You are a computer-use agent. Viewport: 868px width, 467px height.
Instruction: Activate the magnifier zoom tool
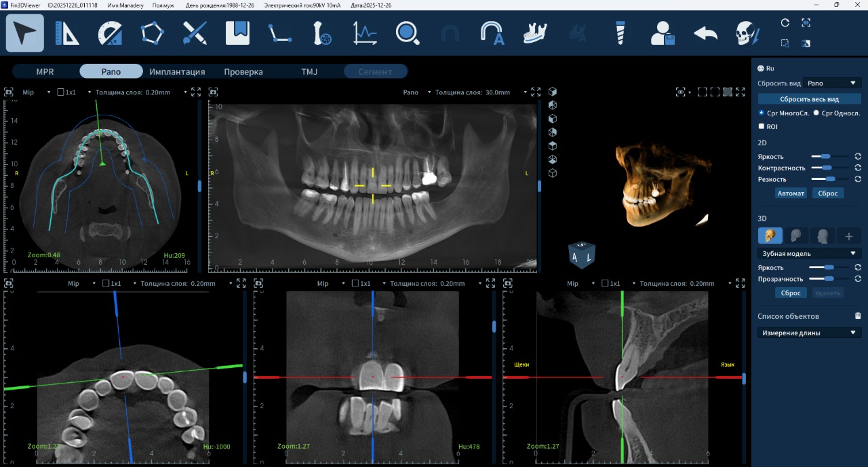point(408,33)
